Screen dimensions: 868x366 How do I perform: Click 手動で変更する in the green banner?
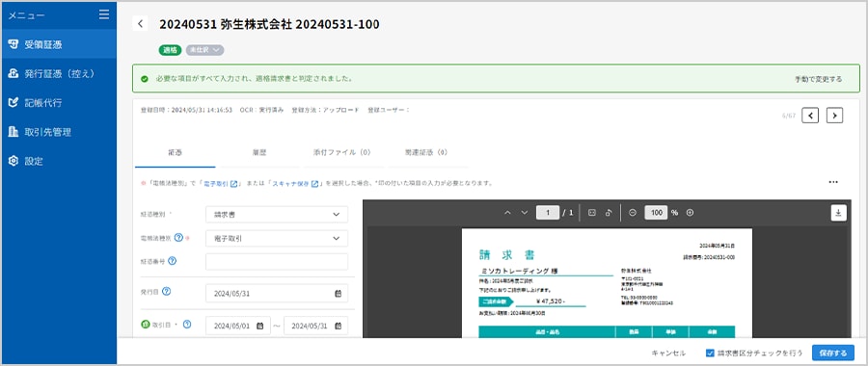click(818, 79)
